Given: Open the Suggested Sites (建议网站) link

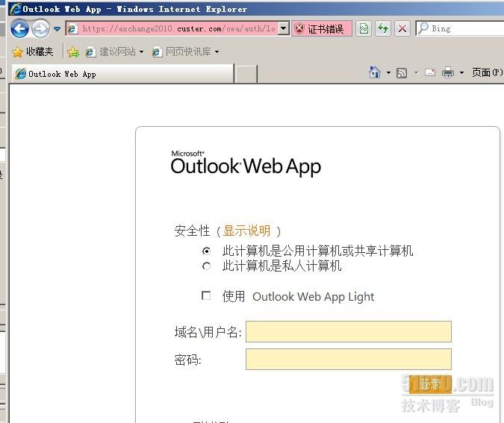Looking at the screenshot, I should coord(111,51).
